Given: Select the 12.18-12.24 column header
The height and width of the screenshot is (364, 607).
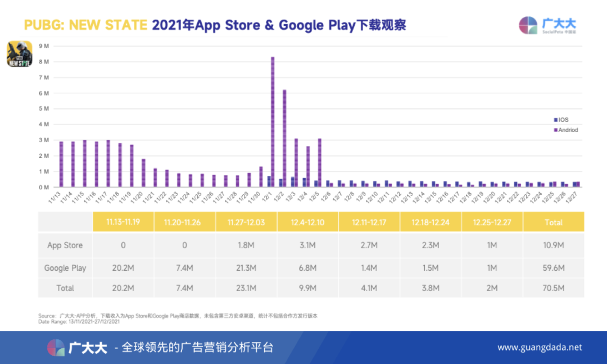Looking at the screenshot, I should [431, 222].
